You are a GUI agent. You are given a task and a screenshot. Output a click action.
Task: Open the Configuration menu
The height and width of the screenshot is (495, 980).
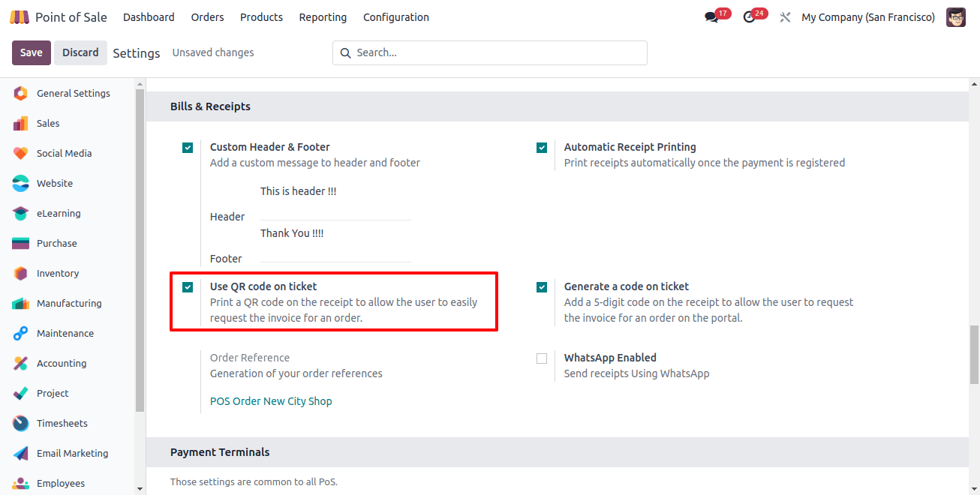tap(396, 17)
